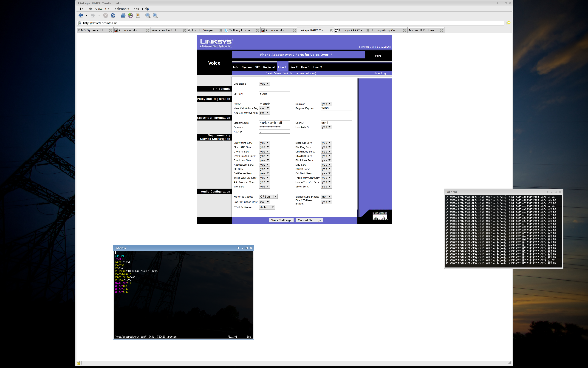Screen dimensions: 588x368
Task: Click switch to advanced view link
Action: [299, 73]
